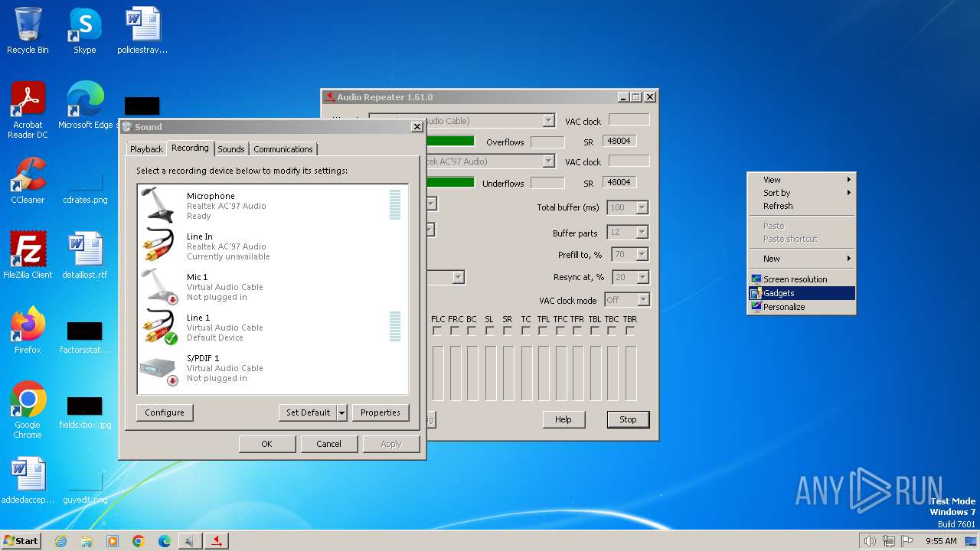The width and height of the screenshot is (980, 551).
Task: Select the Line 1 default device
Action: pos(272,327)
